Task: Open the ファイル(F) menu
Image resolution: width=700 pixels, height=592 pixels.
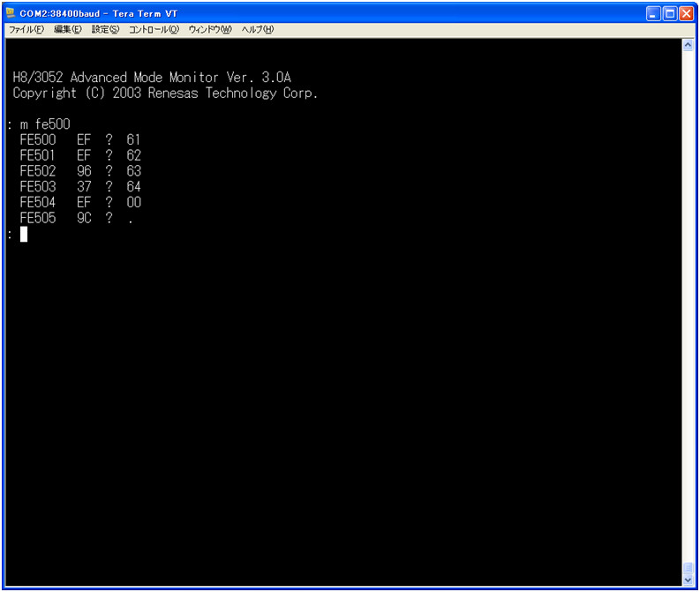Action: point(26,29)
